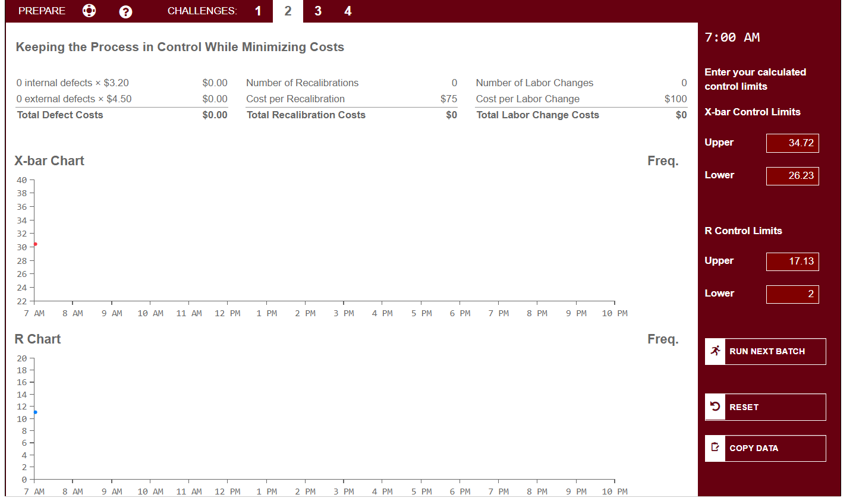Click 'Number of Recalibrations' label
The image size is (856, 504).
click(x=302, y=83)
